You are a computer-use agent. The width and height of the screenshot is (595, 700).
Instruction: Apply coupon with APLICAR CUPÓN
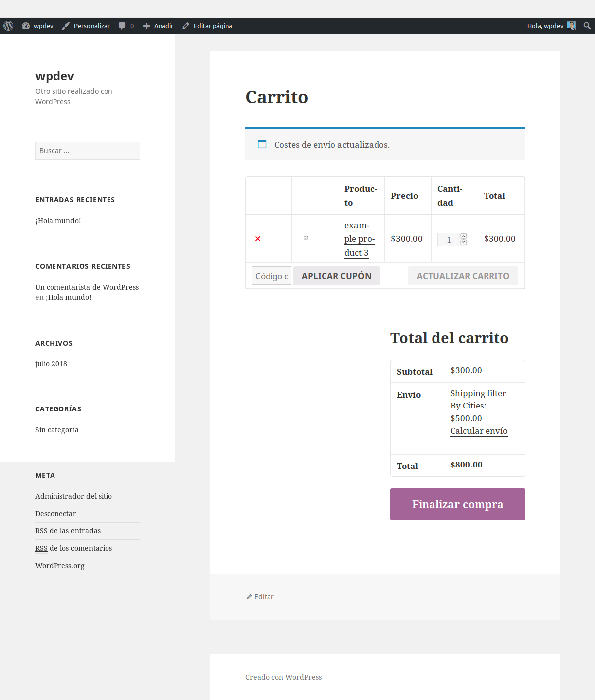336,276
